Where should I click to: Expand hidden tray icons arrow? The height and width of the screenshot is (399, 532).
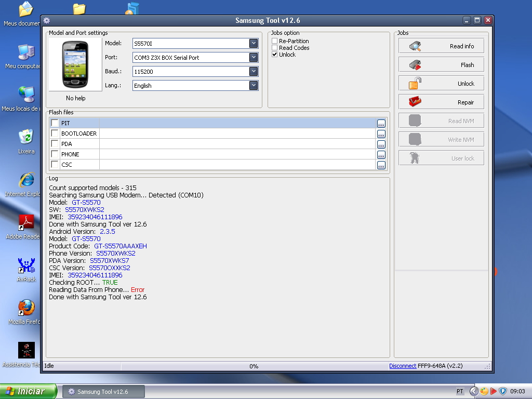click(474, 391)
